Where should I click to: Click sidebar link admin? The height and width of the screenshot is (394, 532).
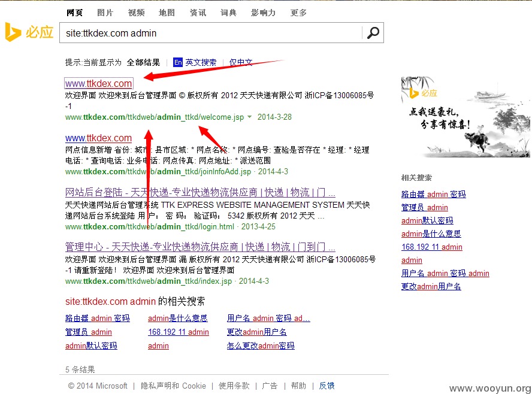click(412, 260)
